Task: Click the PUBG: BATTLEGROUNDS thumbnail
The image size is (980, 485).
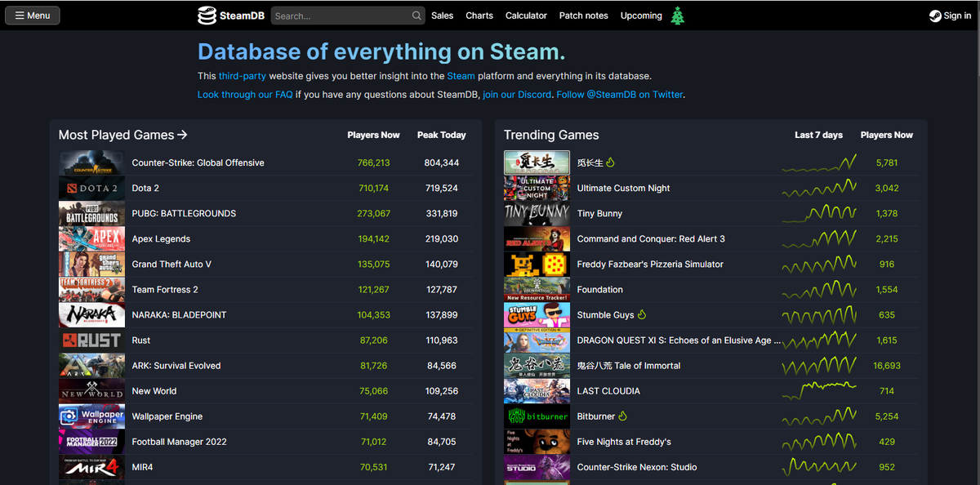Action: click(91, 213)
